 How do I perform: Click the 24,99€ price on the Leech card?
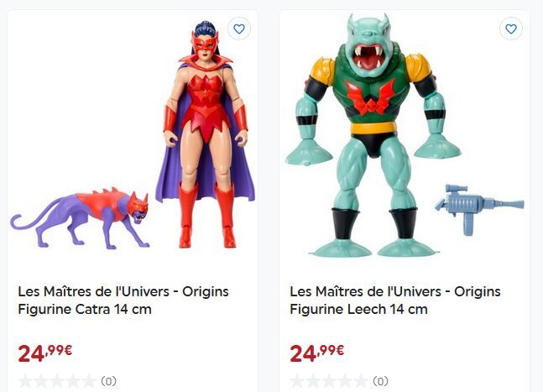click(x=317, y=353)
